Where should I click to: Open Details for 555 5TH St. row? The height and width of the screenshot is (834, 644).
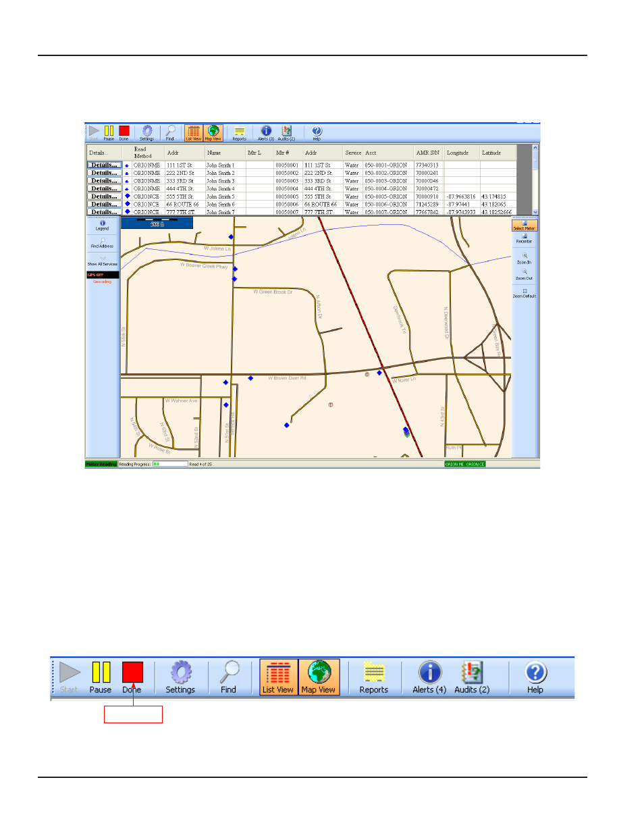pos(104,197)
